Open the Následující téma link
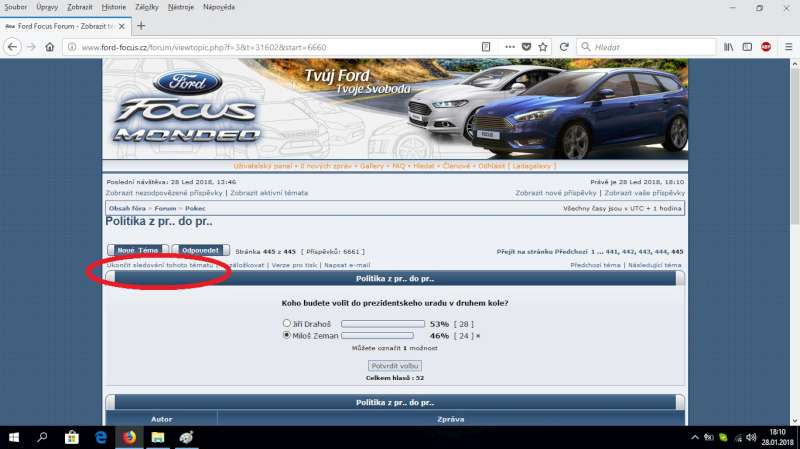Viewport: 800px width, 449px height. (x=656, y=265)
